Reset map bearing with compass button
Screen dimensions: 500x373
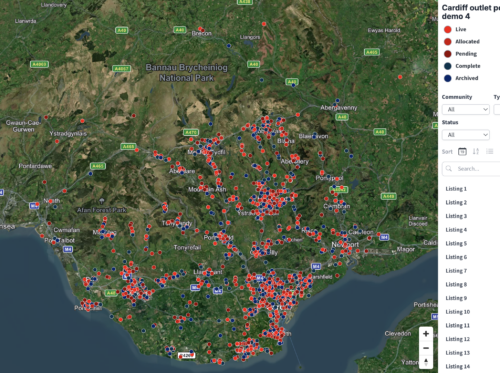pyautogui.click(x=426, y=362)
